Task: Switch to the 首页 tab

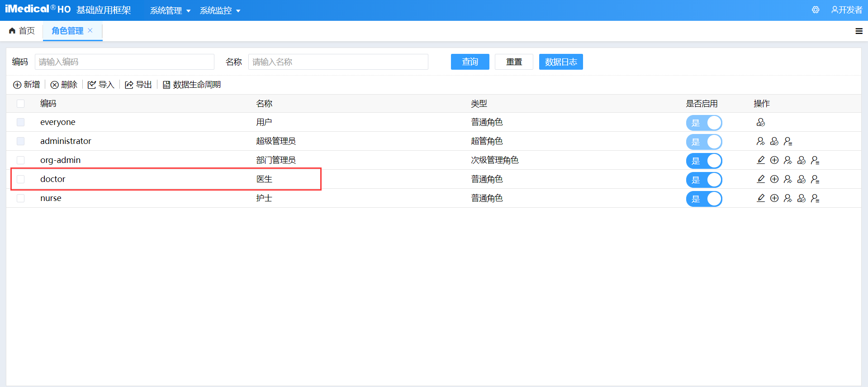Action: click(22, 31)
